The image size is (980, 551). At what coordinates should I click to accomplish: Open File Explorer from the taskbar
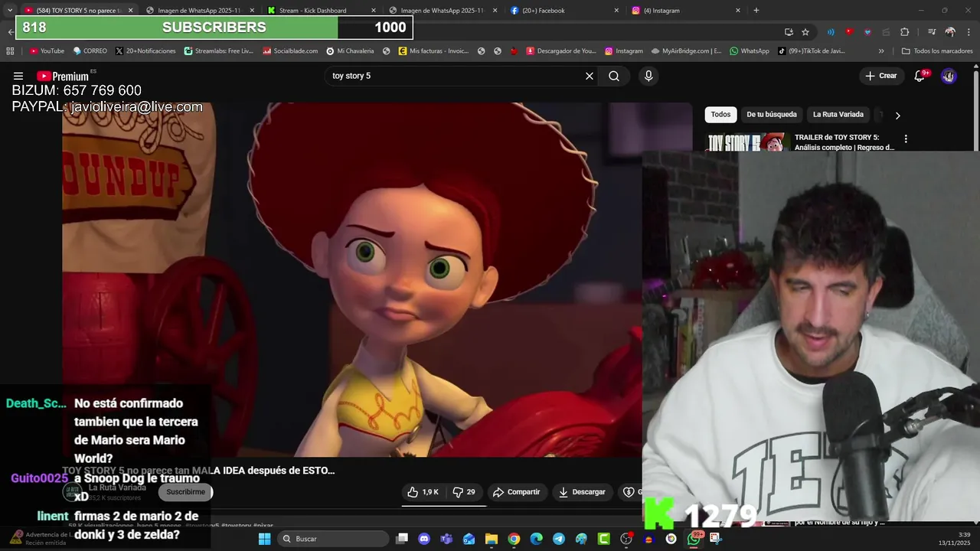point(491,539)
